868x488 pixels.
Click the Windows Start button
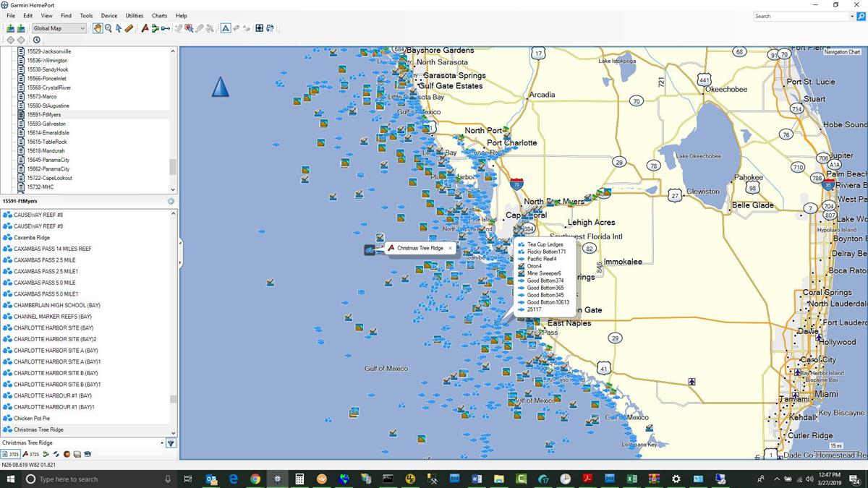pos(10,479)
